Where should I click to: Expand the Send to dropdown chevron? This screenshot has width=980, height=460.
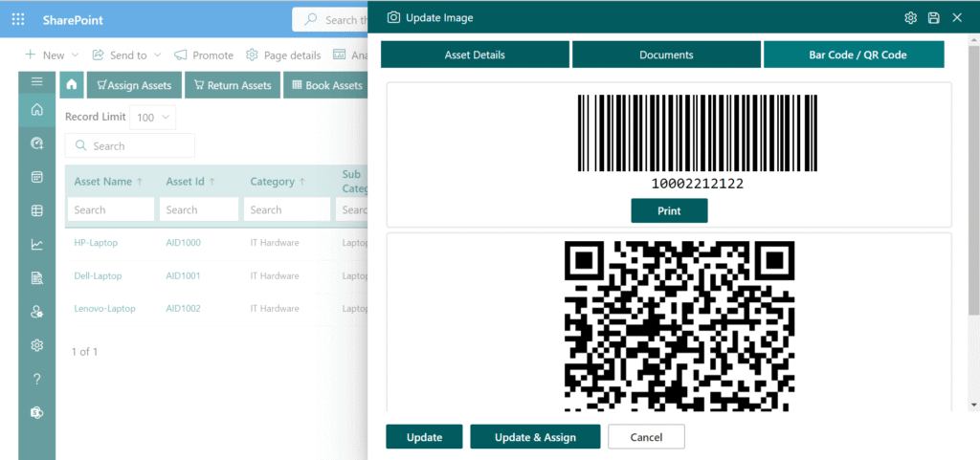click(157, 55)
